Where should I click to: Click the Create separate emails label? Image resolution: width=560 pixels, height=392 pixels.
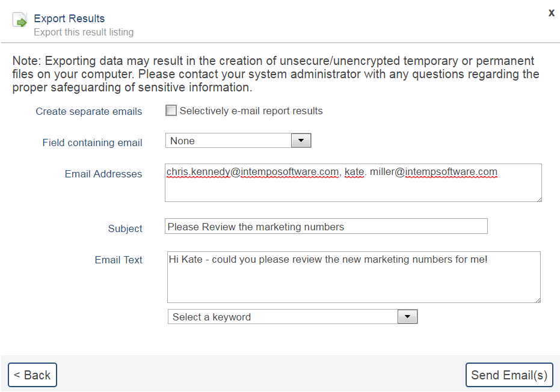click(89, 111)
